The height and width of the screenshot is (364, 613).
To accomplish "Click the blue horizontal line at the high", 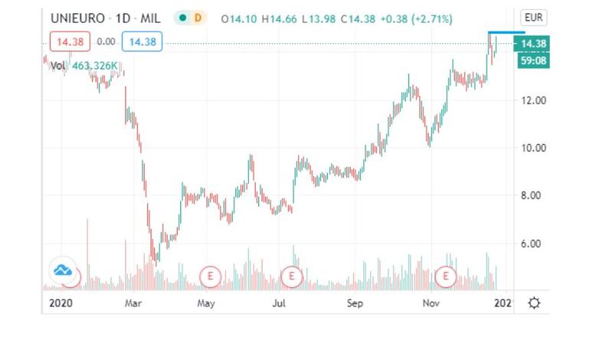I will [x=506, y=32].
